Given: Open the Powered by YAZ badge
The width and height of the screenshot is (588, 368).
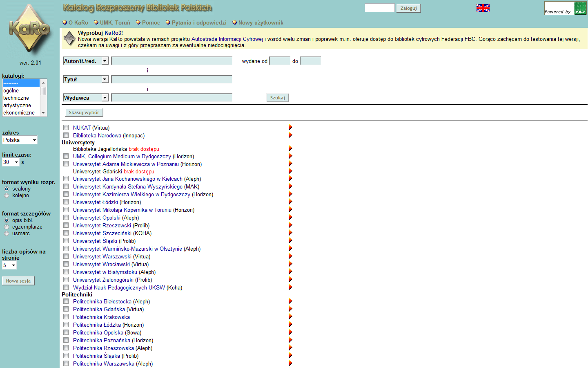Looking at the screenshot, I should [x=566, y=8].
